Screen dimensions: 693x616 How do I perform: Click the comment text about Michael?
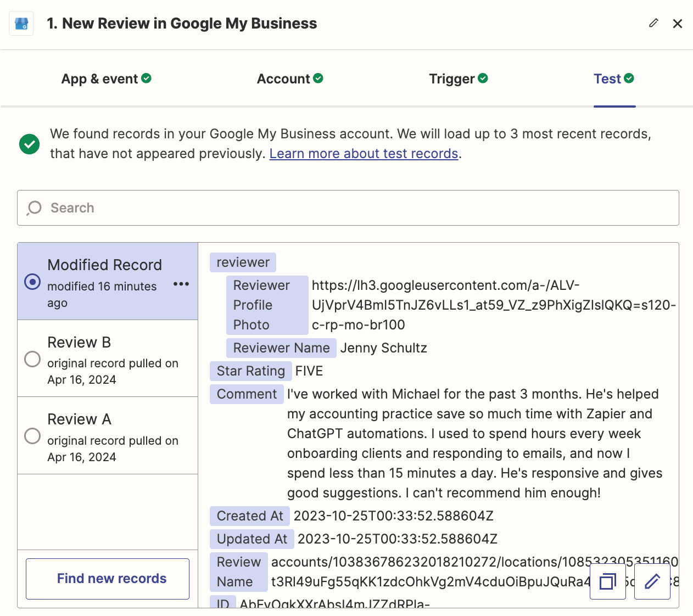(x=474, y=444)
